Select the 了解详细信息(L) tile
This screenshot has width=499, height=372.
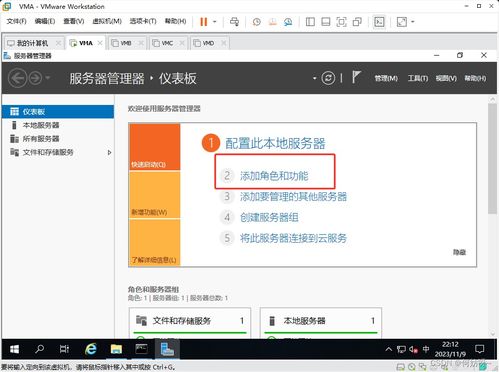(x=155, y=243)
